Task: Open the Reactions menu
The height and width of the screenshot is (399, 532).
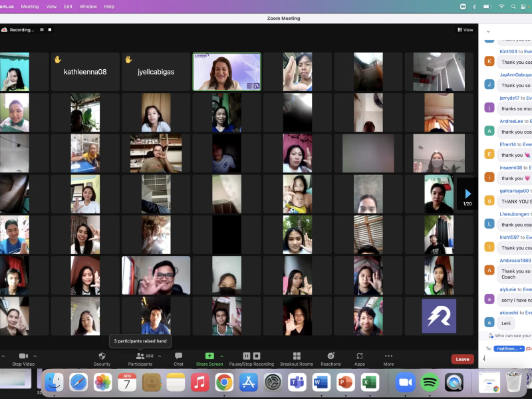Action: coord(331,359)
